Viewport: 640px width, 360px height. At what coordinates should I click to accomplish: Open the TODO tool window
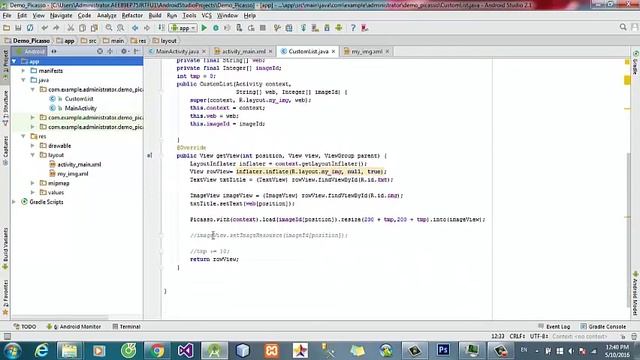click(x=25, y=327)
